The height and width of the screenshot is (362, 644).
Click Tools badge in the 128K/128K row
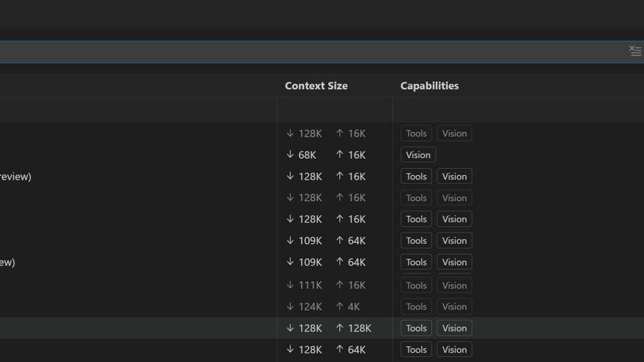coord(416,328)
